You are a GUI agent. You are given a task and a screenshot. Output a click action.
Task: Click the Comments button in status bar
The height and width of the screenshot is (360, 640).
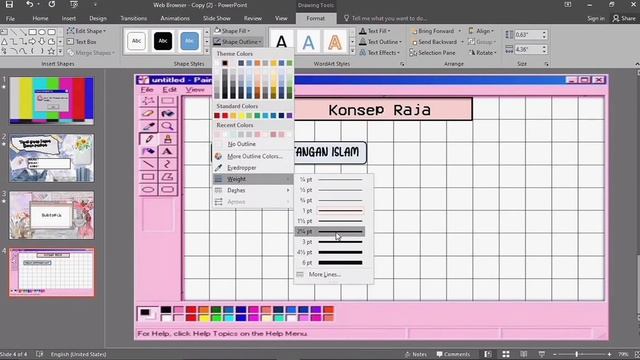tap(453, 354)
